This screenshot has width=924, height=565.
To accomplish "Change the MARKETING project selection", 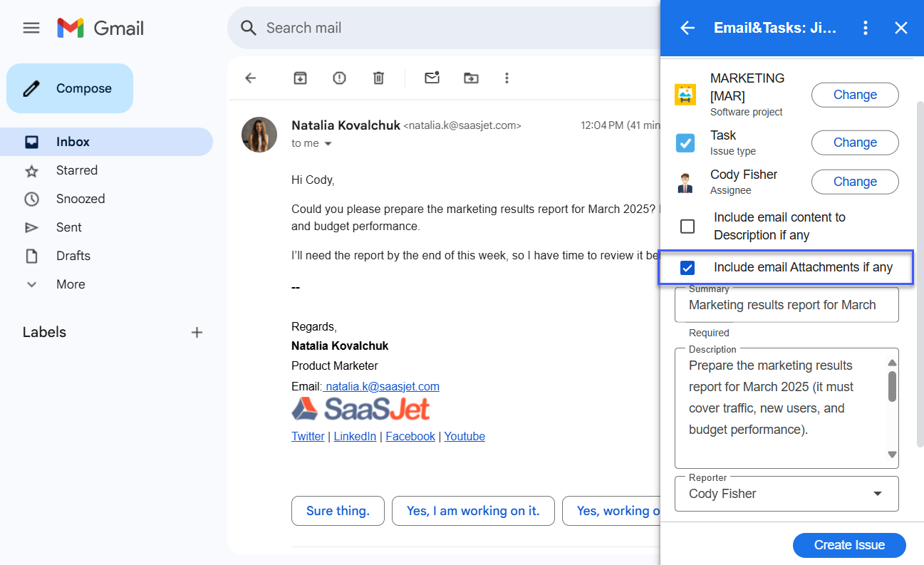I will 855,95.
